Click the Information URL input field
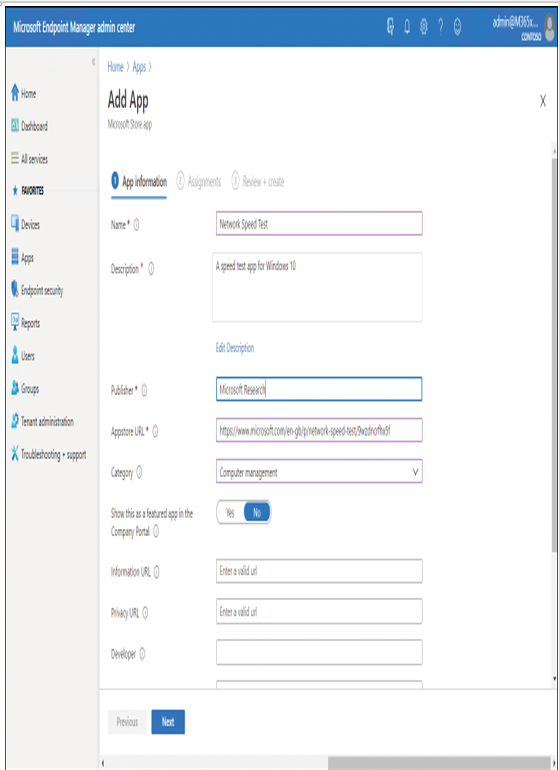 pos(319,571)
